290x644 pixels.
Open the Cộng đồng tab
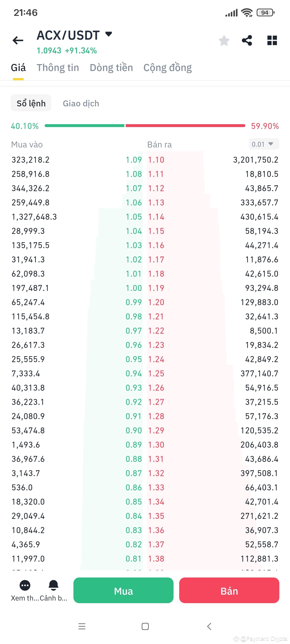point(167,67)
